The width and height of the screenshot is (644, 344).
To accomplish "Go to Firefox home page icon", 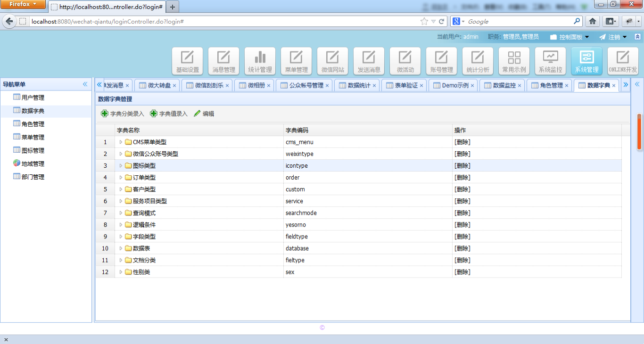I will click(x=593, y=21).
